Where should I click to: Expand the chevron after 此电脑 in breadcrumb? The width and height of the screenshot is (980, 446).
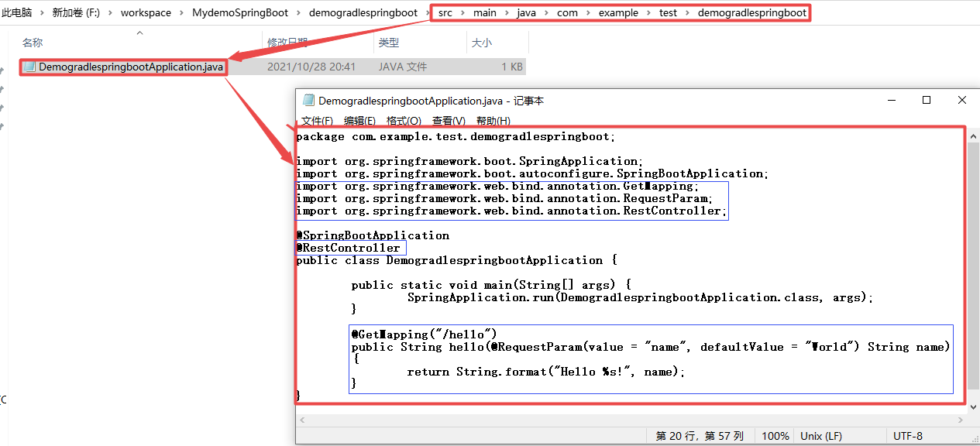click(x=42, y=12)
